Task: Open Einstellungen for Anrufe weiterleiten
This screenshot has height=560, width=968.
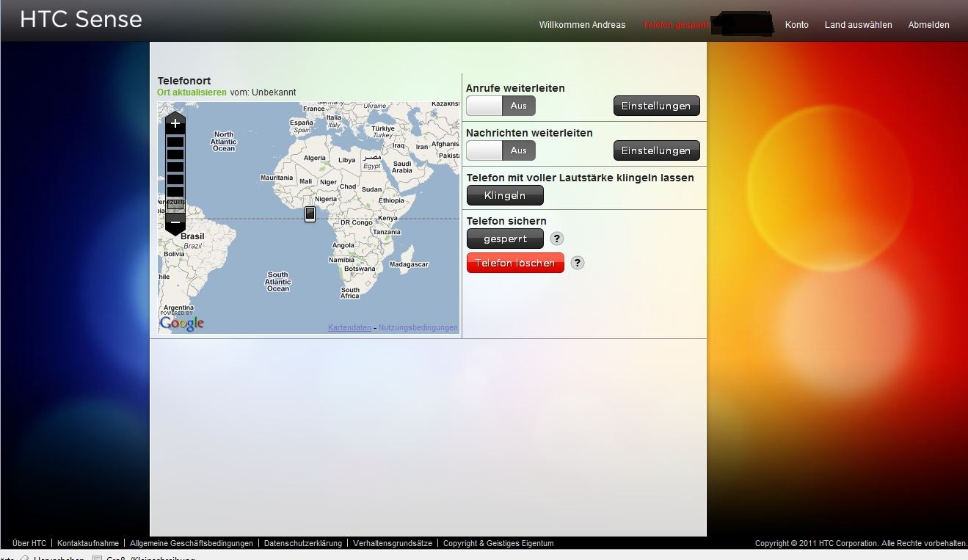Action: [656, 106]
